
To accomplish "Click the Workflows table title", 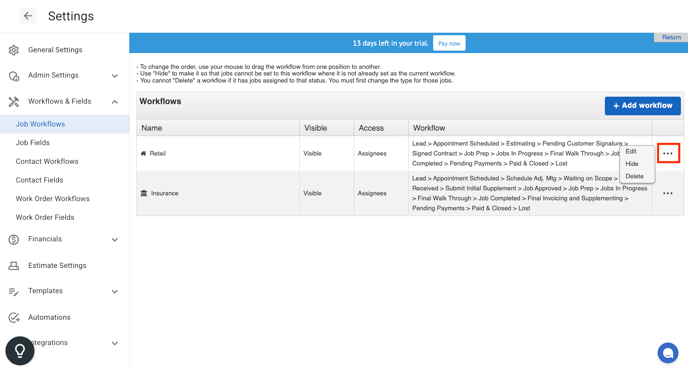I will 160,101.
